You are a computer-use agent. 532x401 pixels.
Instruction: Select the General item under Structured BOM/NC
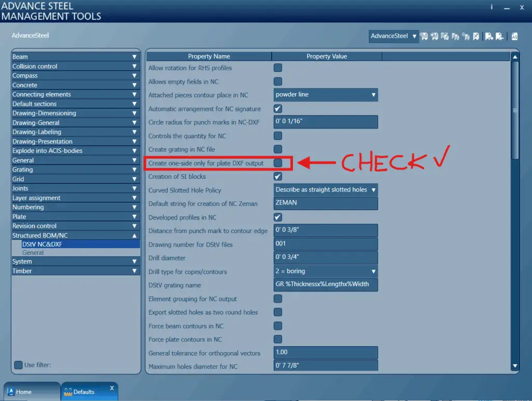pos(33,253)
